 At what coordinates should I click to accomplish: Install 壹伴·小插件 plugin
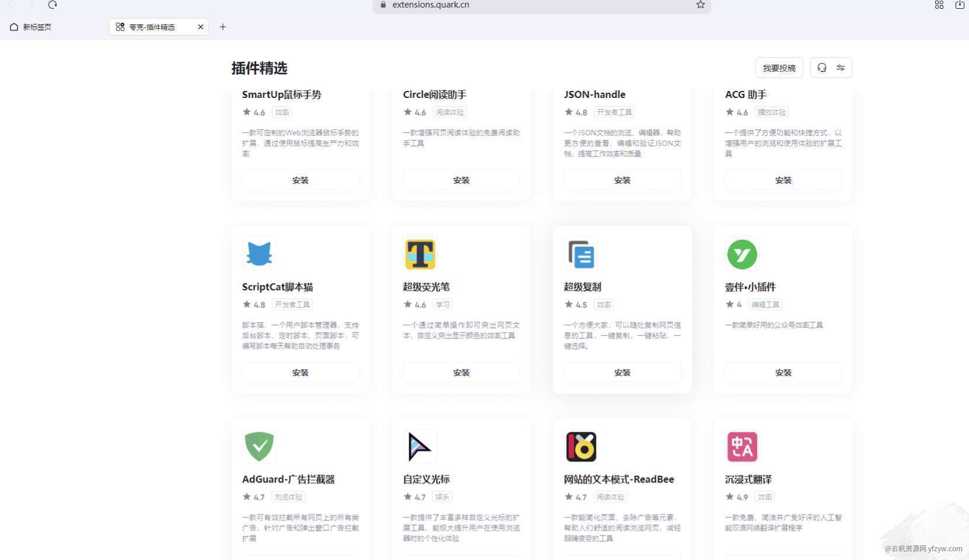[x=783, y=372]
